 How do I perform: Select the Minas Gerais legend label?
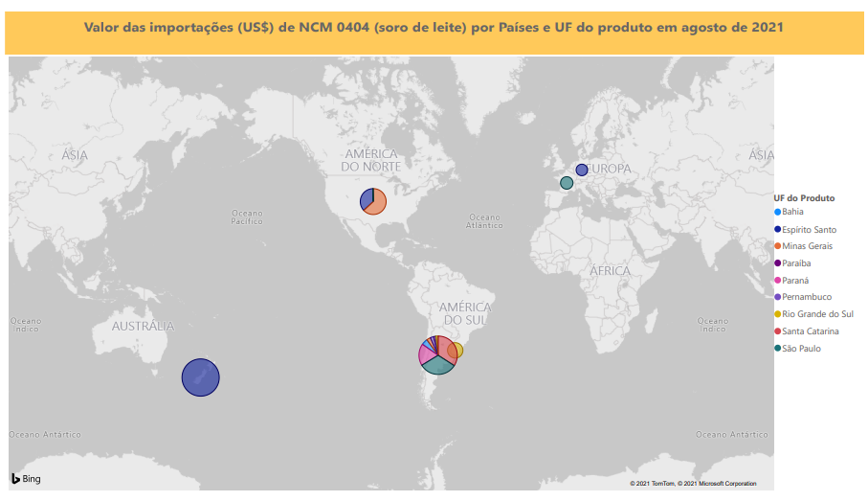807,246
